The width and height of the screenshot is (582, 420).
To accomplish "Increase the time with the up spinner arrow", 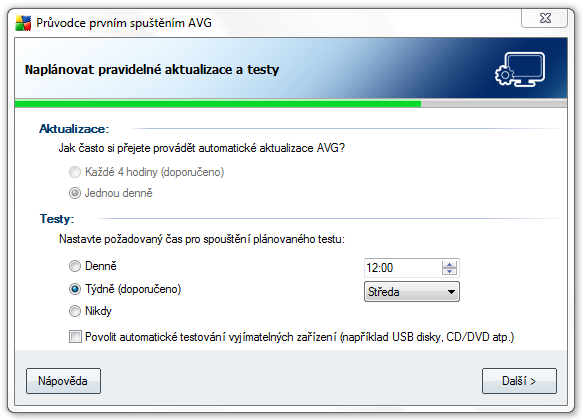I will (449, 264).
